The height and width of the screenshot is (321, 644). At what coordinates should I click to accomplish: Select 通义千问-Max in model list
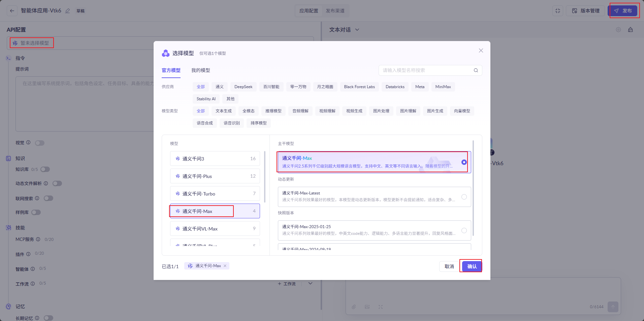point(215,211)
